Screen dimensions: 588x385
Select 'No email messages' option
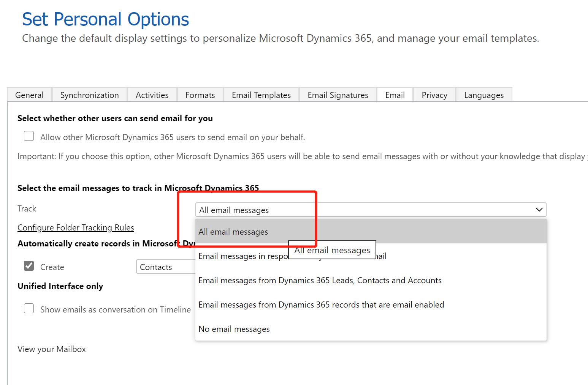click(x=371, y=329)
